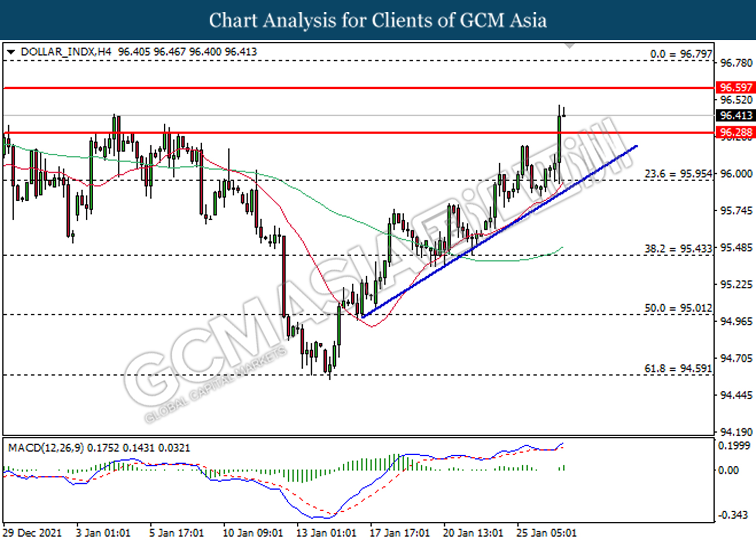The width and height of the screenshot is (756, 540).
Task: Click the MACD zero level 0.00
Action: point(728,470)
